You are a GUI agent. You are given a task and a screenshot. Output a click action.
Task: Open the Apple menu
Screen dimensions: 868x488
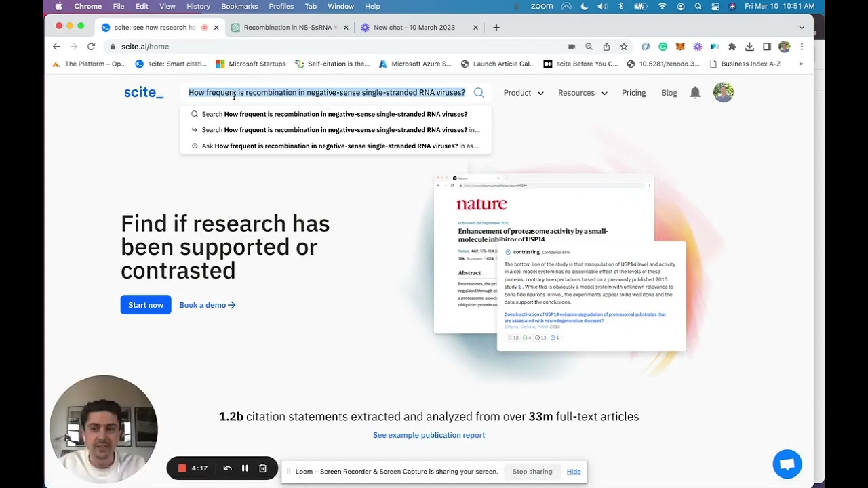58,6
